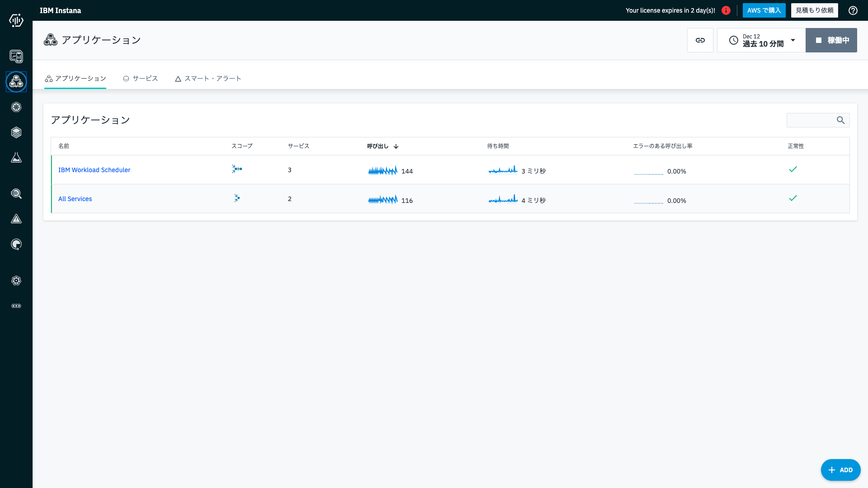Open the Settings gear sidebar icon

[16, 281]
